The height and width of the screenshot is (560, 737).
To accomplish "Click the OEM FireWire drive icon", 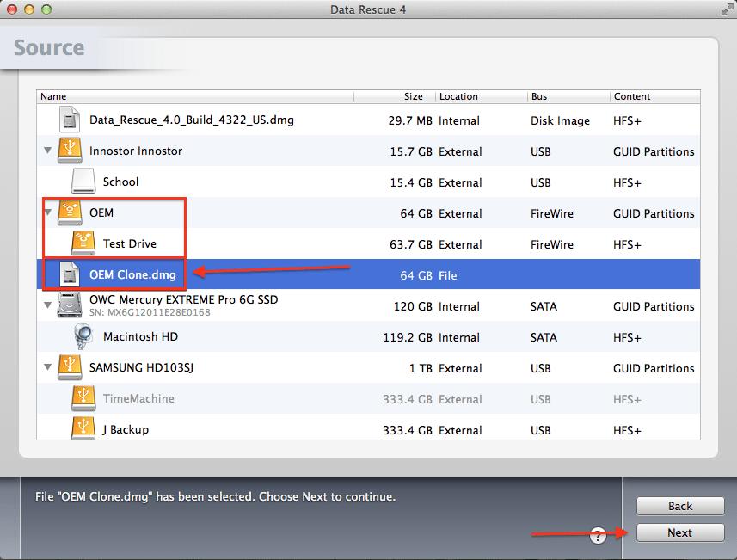I will point(71,212).
